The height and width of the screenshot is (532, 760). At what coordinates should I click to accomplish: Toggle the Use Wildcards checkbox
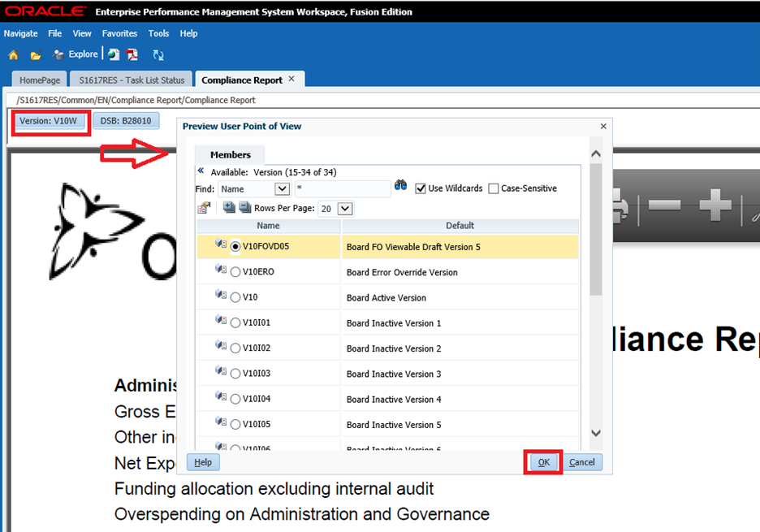coord(421,188)
